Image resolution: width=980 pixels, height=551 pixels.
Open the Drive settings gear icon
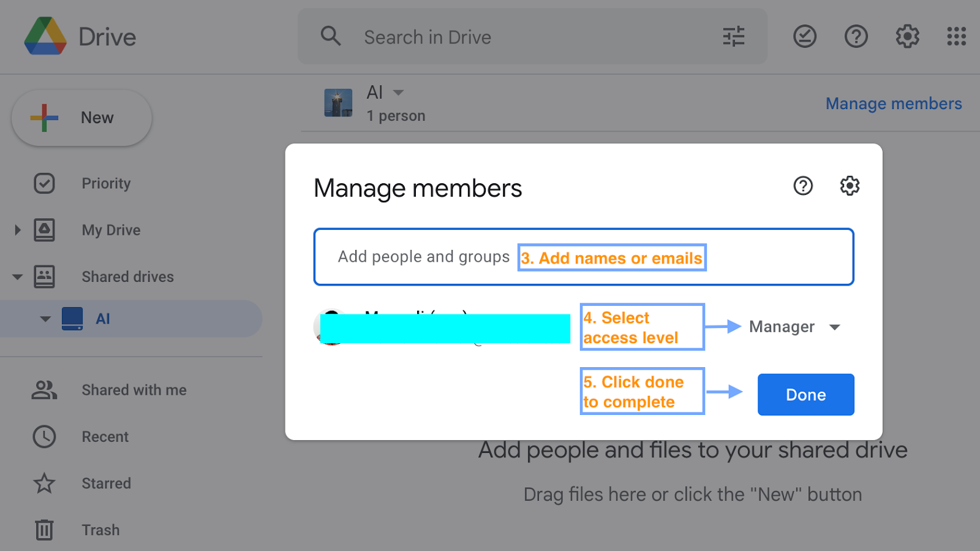pyautogui.click(x=907, y=36)
